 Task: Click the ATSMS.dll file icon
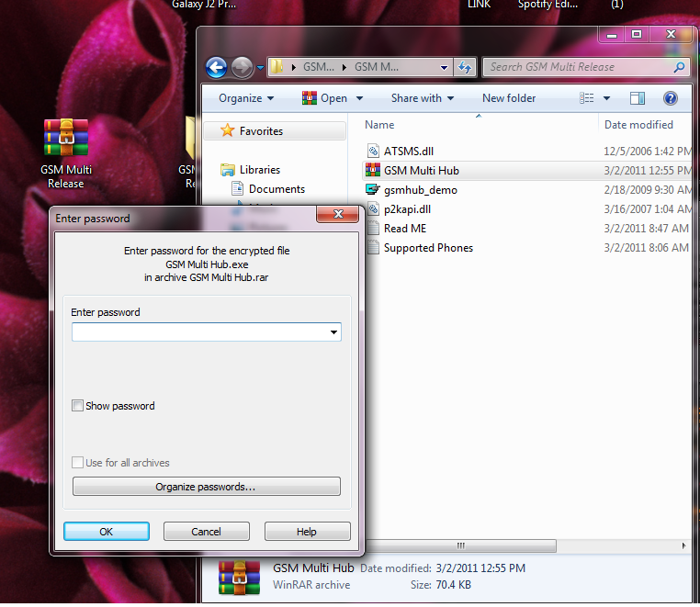(373, 152)
